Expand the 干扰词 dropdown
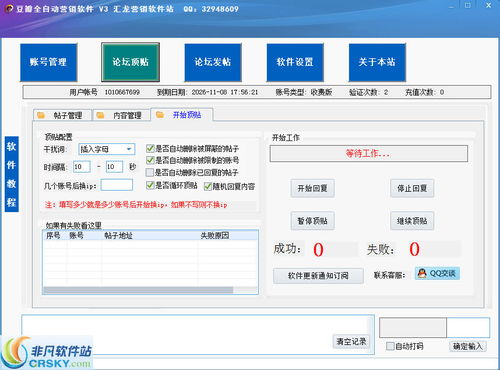 click(129, 149)
